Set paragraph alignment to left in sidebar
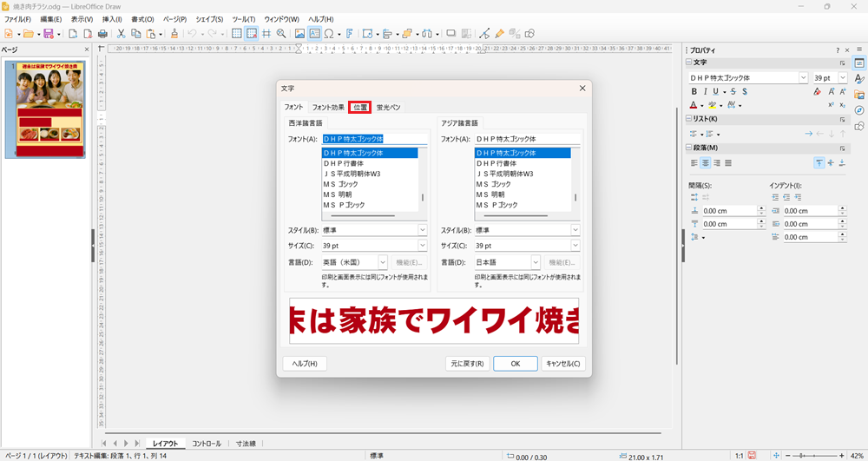The width and height of the screenshot is (868, 461). (x=694, y=162)
